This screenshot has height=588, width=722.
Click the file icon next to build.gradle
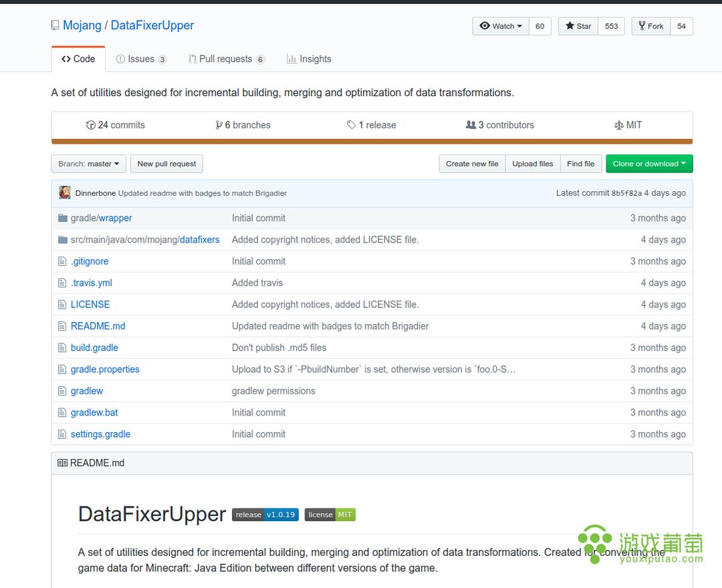(x=62, y=348)
